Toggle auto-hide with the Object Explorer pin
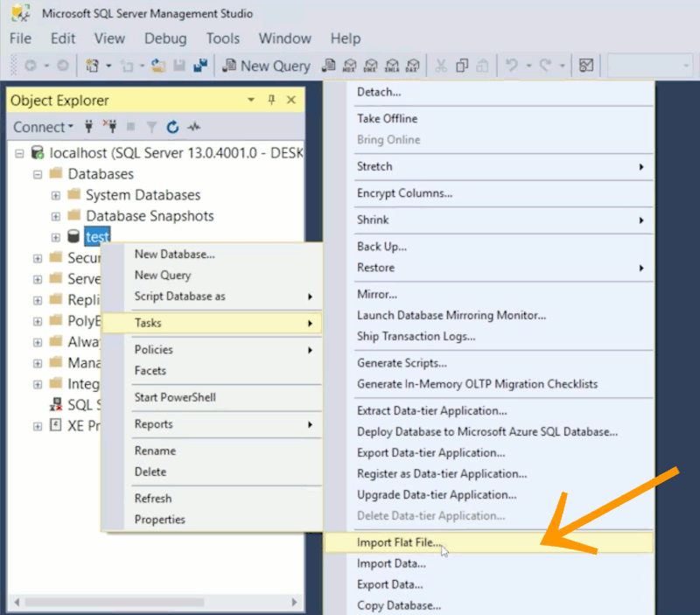 click(272, 100)
